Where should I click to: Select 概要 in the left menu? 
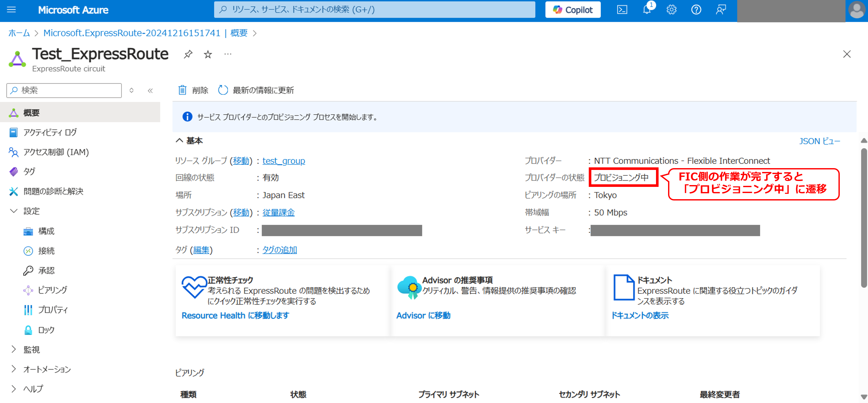(80, 112)
